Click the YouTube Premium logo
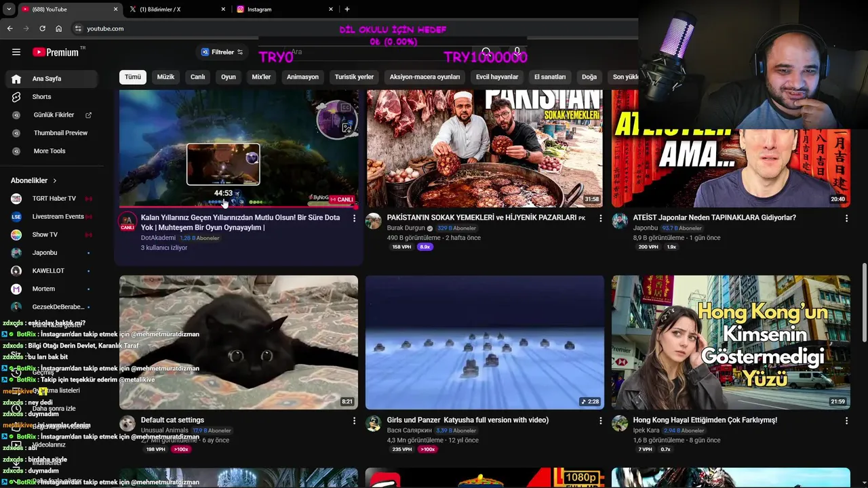The width and height of the screenshot is (868, 488). (56, 52)
